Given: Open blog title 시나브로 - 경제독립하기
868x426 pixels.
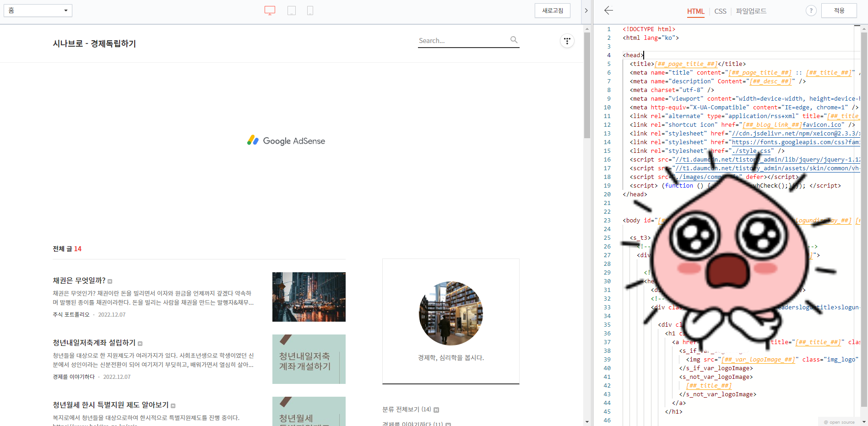Looking at the screenshot, I should [x=94, y=43].
